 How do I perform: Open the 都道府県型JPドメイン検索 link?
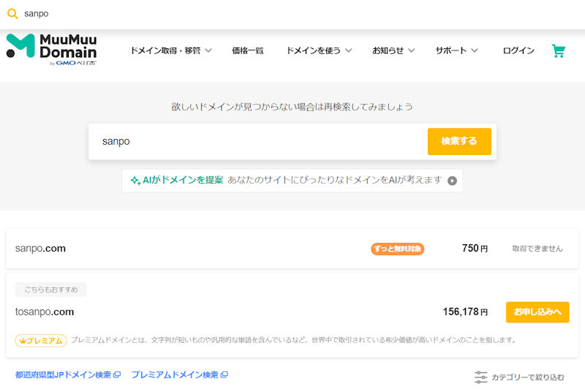point(67,375)
